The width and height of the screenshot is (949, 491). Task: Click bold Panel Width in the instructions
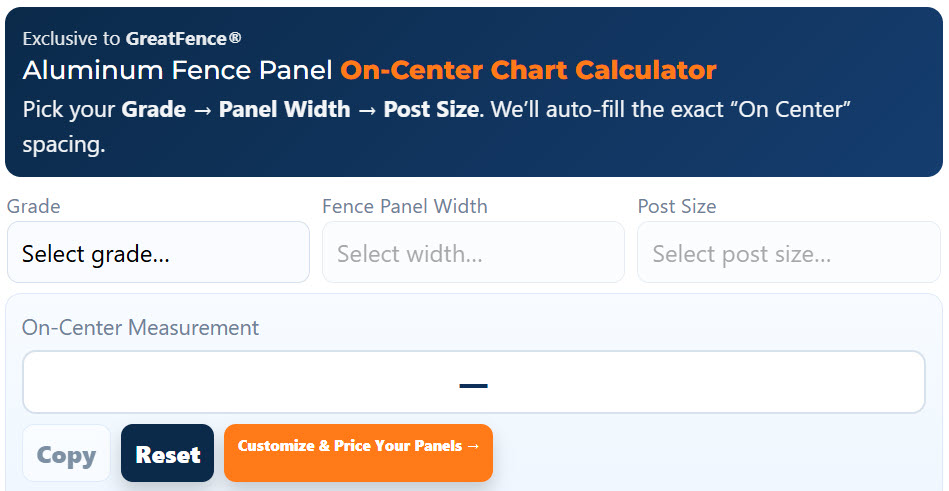pyautogui.click(x=285, y=109)
